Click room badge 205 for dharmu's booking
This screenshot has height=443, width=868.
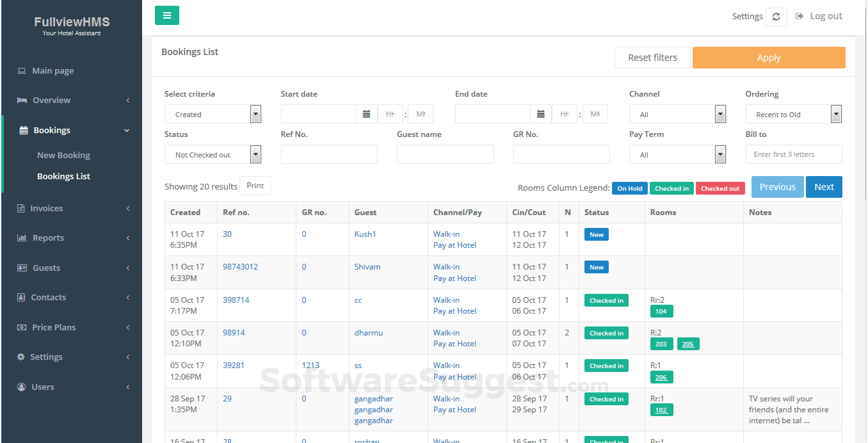(687, 344)
